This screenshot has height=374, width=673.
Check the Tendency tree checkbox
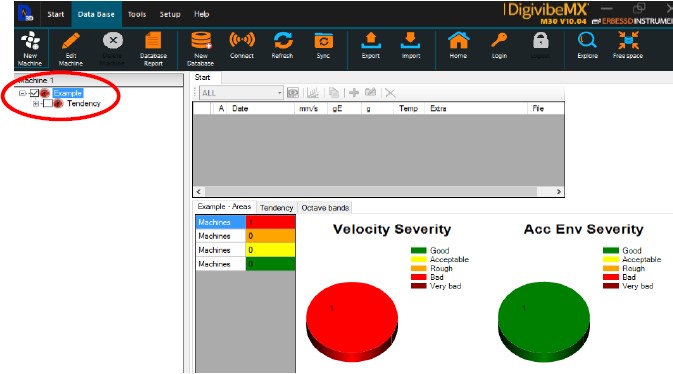pos(48,103)
